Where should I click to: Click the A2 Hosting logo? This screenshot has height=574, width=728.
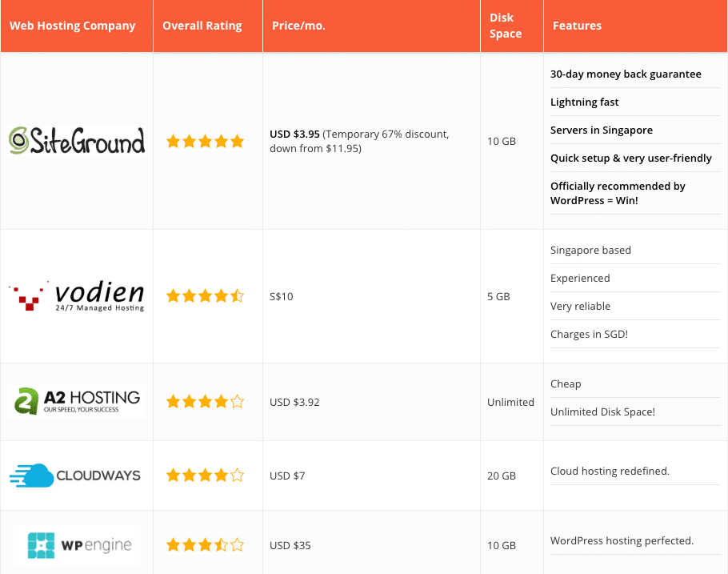[x=76, y=401]
